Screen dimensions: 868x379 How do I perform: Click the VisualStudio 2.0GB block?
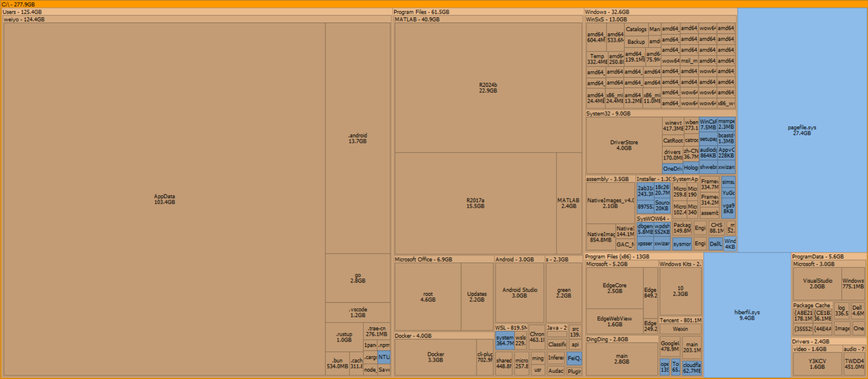click(x=817, y=283)
